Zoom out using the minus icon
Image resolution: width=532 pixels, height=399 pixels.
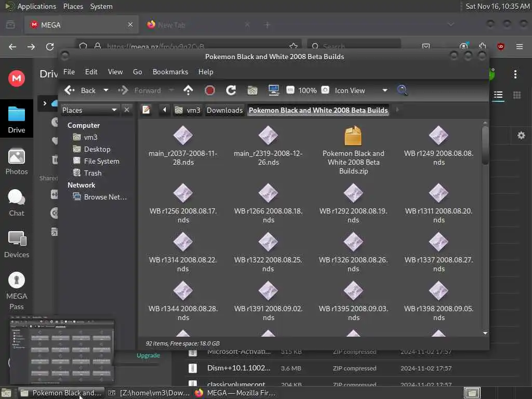click(x=290, y=90)
